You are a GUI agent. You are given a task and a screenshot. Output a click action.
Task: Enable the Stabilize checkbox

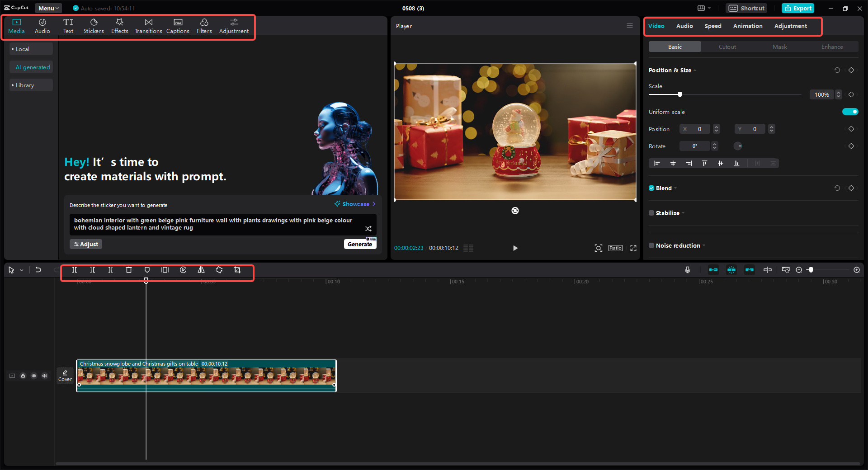(x=651, y=213)
